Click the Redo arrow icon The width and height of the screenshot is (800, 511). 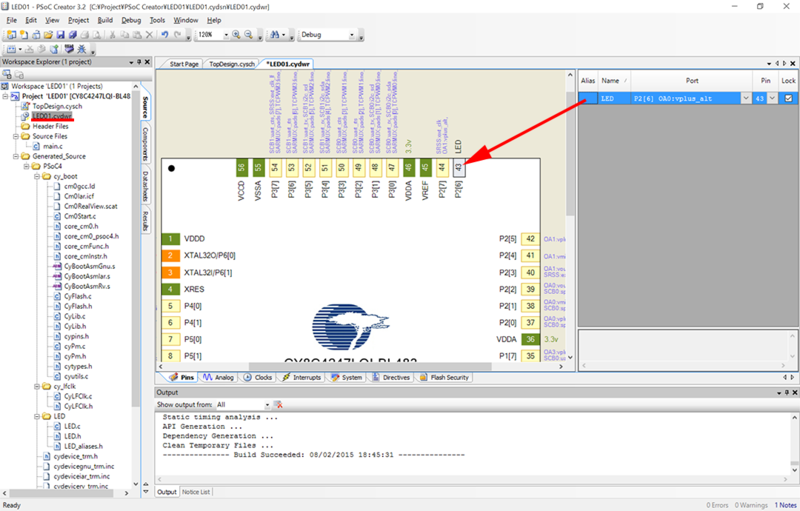pyautogui.click(x=177, y=35)
